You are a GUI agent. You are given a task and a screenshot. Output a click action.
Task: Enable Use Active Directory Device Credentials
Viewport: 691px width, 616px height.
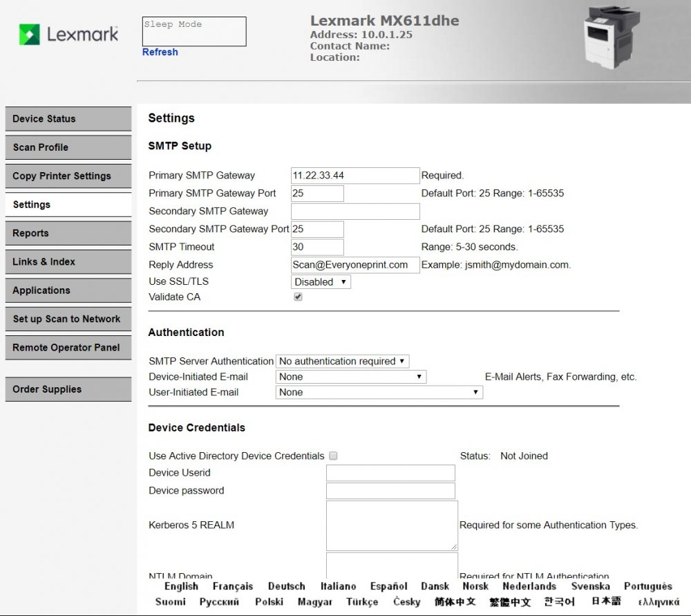click(x=333, y=456)
